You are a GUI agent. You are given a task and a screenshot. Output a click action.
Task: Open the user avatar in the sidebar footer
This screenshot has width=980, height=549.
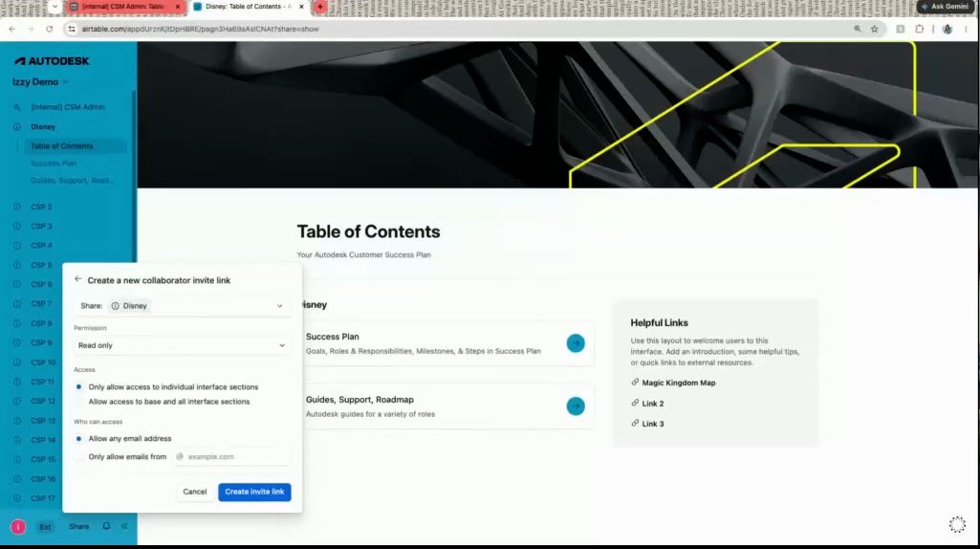pyautogui.click(x=18, y=527)
